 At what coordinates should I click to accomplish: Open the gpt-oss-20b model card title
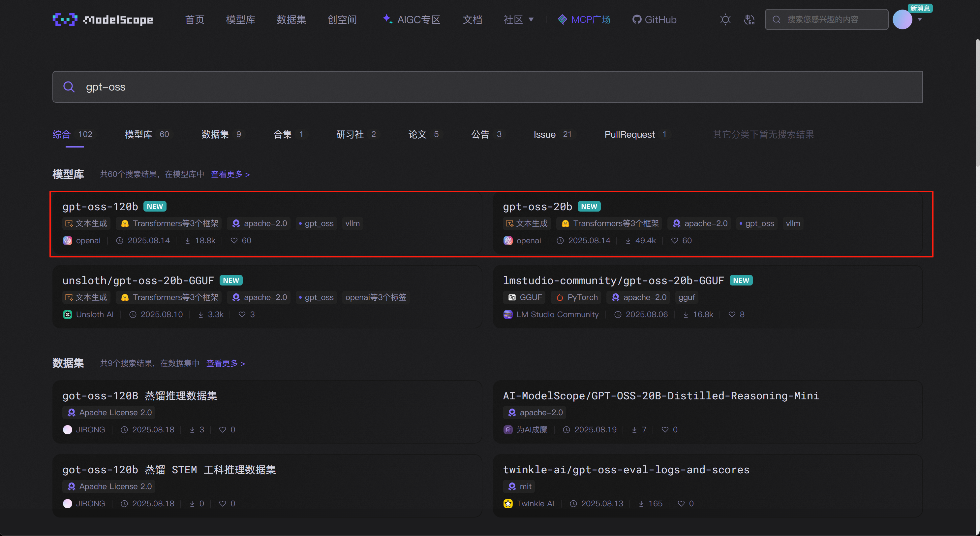tap(537, 207)
